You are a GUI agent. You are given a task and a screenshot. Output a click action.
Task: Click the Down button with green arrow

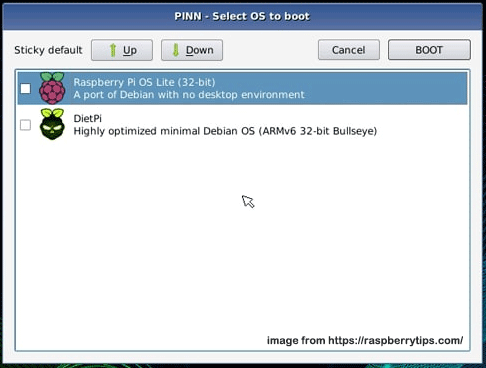pos(192,50)
